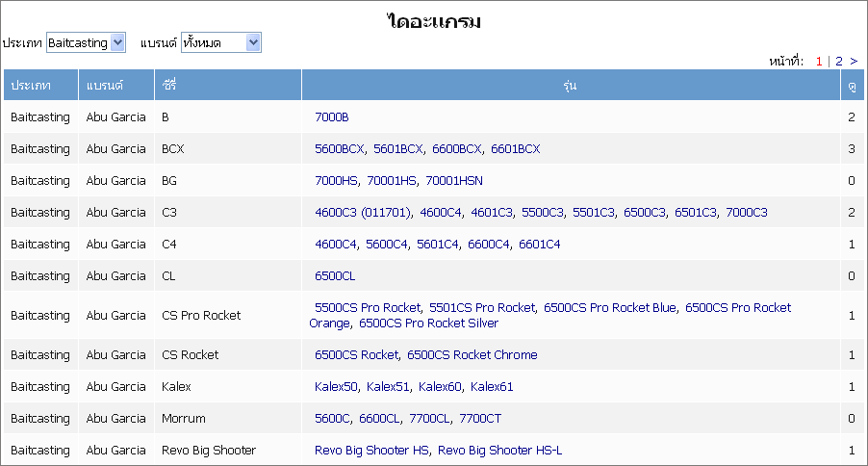
Task: Open model 7000C3 link
Action: 746,212
